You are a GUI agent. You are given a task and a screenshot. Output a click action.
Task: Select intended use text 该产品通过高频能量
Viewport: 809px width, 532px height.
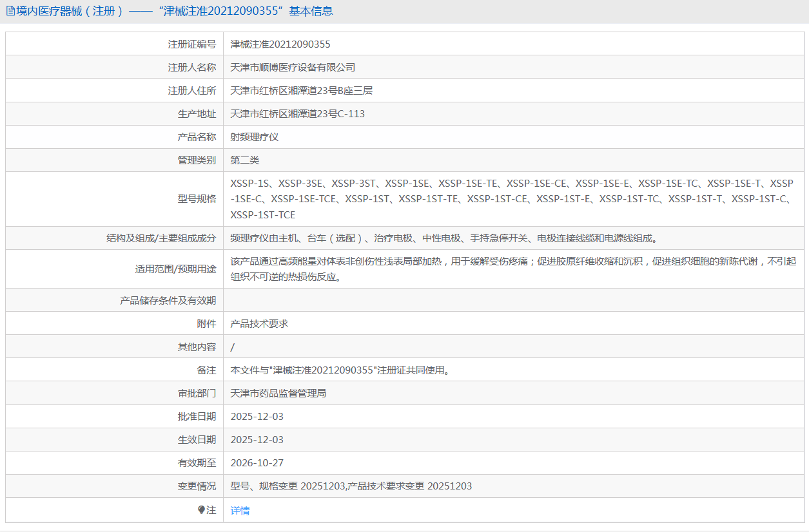tap(513, 269)
